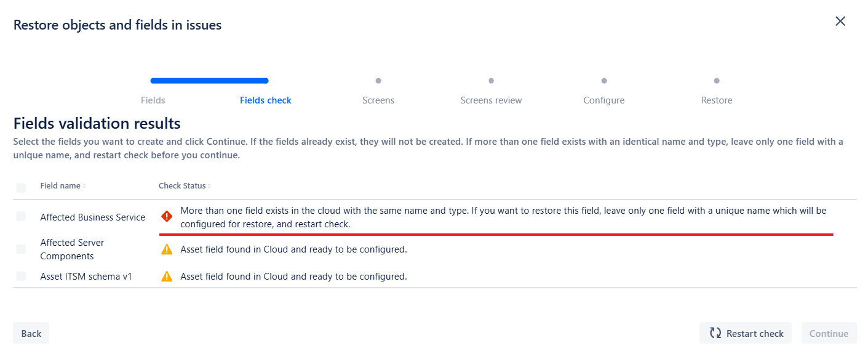Image resolution: width=868 pixels, height=356 pixels.
Task: Open the Screens review step
Action: coord(491,100)
